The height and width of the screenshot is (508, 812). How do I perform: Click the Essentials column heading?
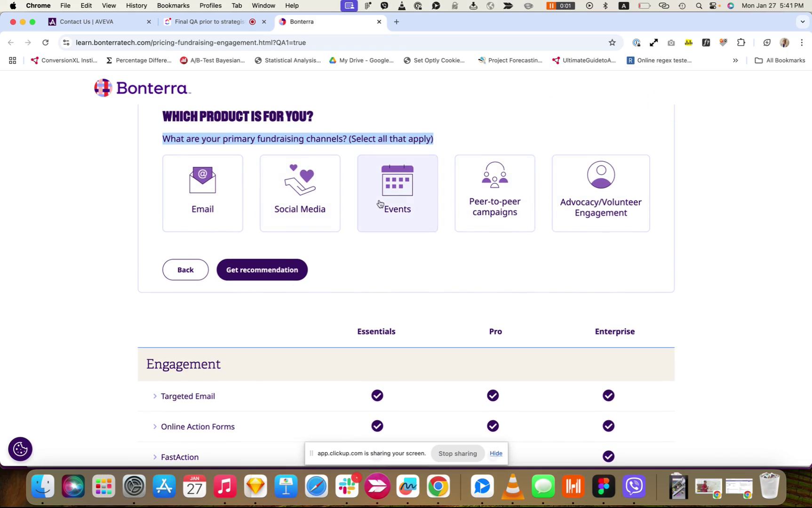376,332
